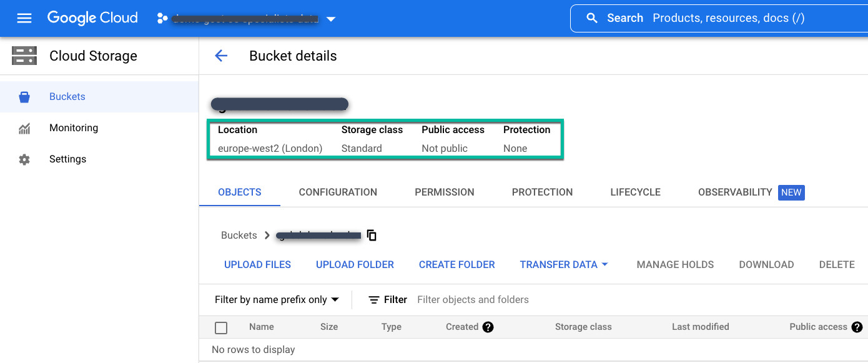This screenshot has height=363, width=868.
Task: Click the Cloud Storage product icon
Action: (x=24, y=56)
